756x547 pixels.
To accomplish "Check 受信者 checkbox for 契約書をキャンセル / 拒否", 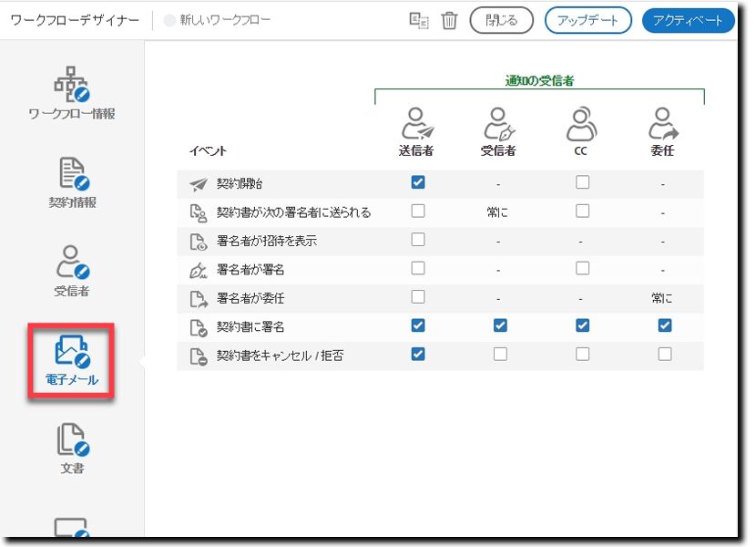I will (500, 354).
